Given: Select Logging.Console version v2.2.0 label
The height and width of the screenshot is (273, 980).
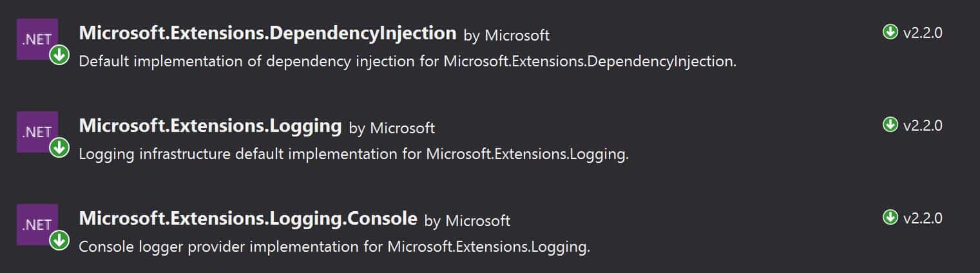Looking at the screenshot, I should pos(923,218).
